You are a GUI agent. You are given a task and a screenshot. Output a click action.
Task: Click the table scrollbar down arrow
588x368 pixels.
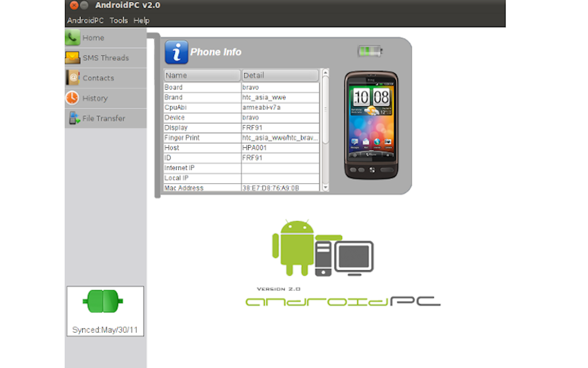click(325, 187)
